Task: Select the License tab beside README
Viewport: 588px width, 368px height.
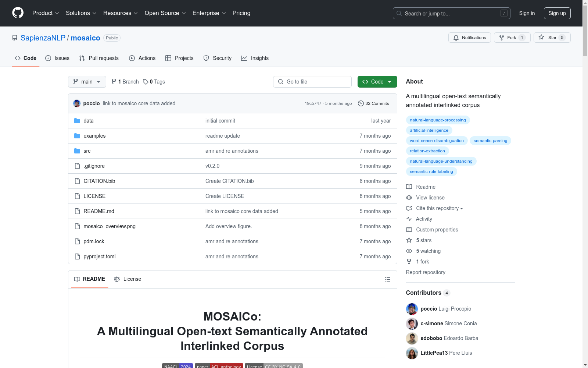Action: pyautogui.click(x=128, y=279)
